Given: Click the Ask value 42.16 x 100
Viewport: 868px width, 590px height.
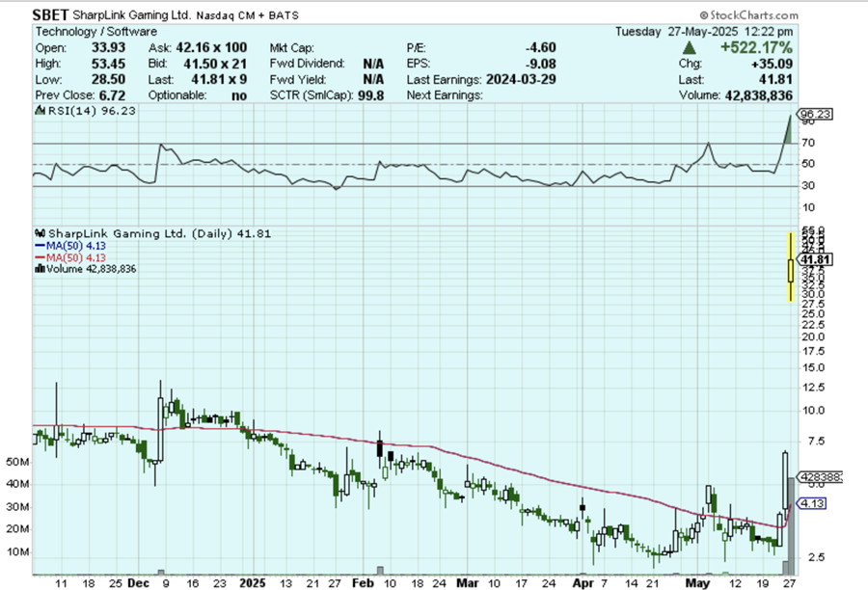Looking at the screenshot, I should click(211, 47).
